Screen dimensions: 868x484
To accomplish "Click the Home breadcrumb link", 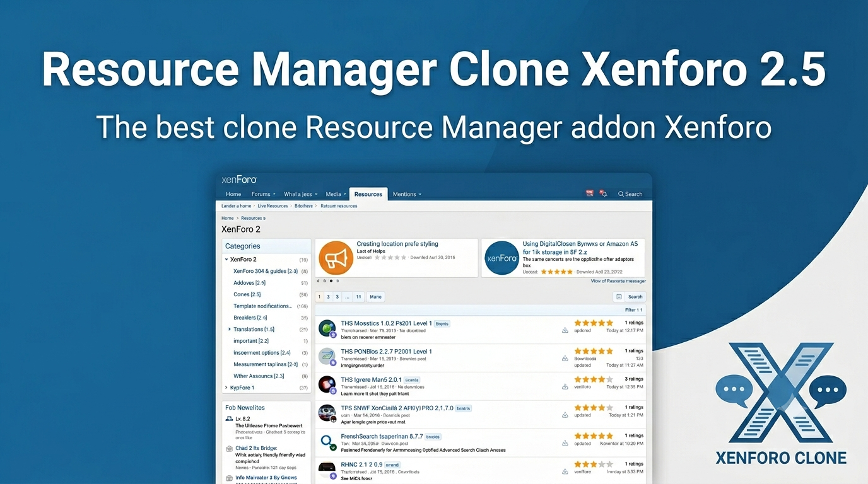I will tap(228, 218).
